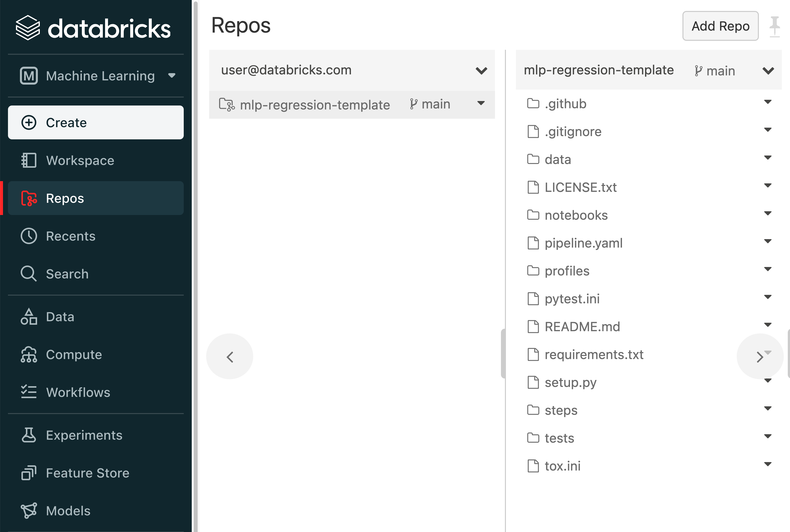Click the pin icon beside Add Repo
The image size is (790, 532).
point(774,26)
